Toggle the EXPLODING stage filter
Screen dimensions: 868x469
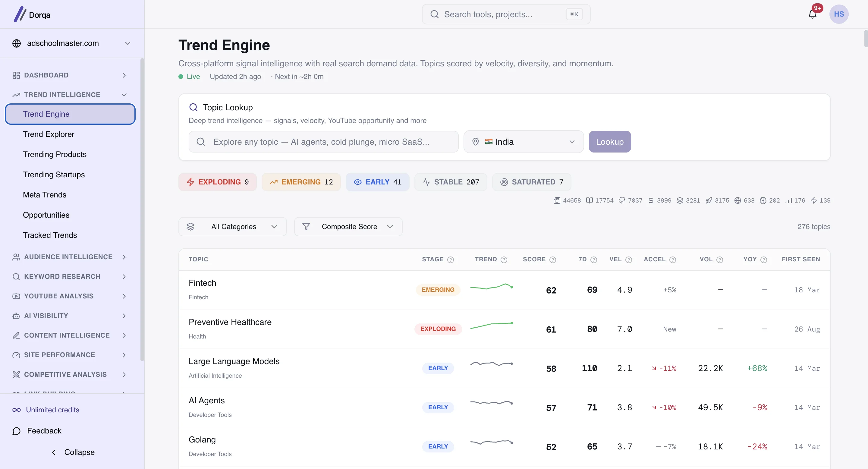[x=217, y=182]
